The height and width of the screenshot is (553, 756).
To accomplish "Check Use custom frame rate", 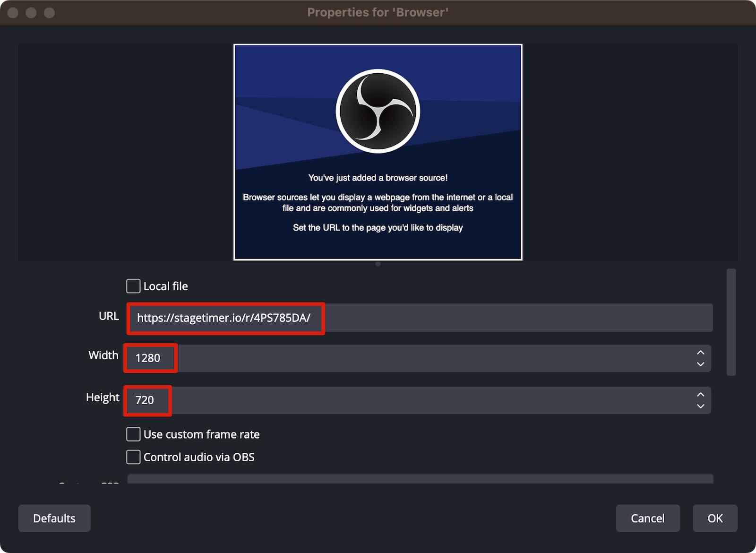I will pyautogui.click(x=133, y=434).
